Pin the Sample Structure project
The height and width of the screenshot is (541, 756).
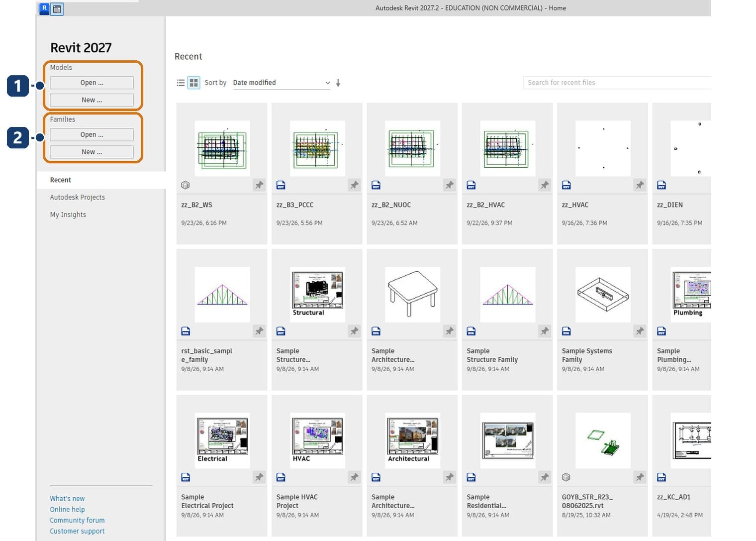(354, 331)
